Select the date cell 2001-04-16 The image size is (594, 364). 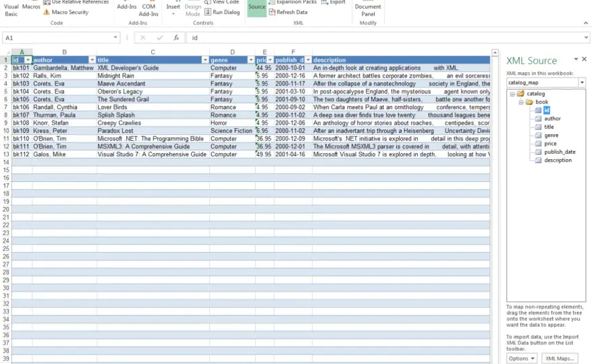[x=293, y=154]
